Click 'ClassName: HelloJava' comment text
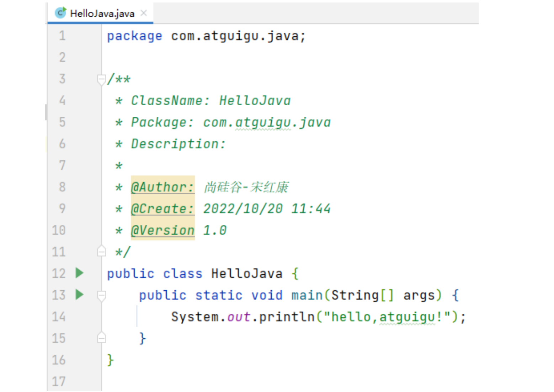The height and width of the screenshot is (392, 554). [211, 101]
